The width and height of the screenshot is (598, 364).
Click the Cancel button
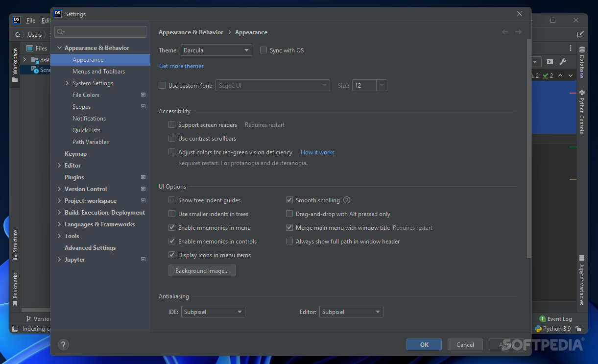465,344
